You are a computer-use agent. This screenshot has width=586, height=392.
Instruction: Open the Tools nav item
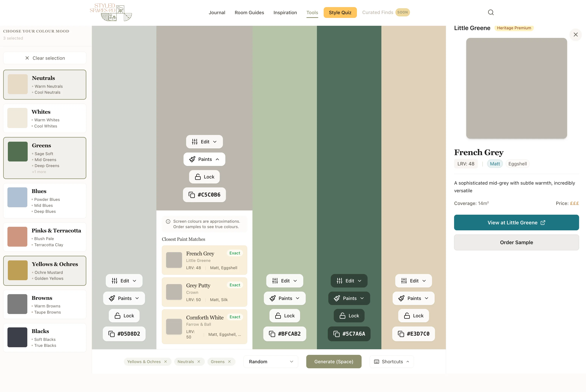[x=312, y=13]
